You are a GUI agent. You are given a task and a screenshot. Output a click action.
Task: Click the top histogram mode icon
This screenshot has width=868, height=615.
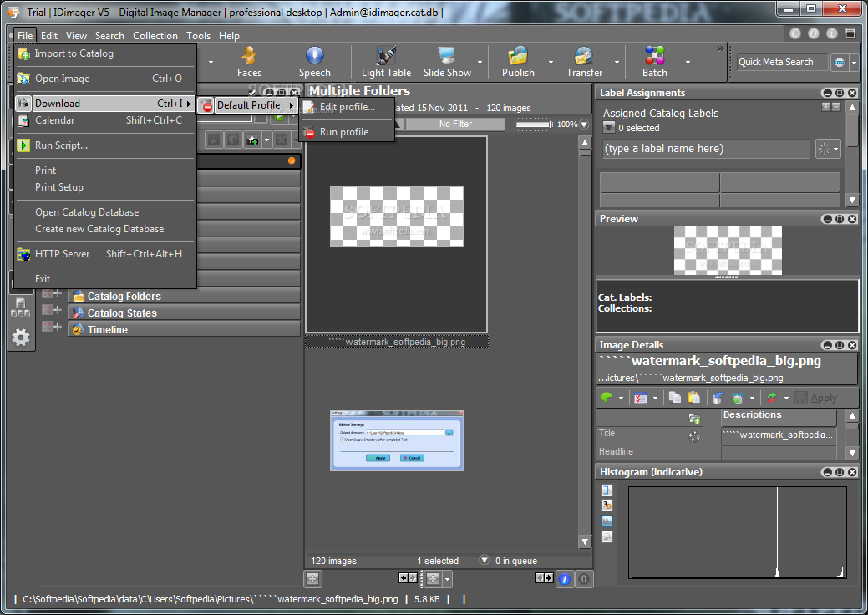tap(607, 490)
